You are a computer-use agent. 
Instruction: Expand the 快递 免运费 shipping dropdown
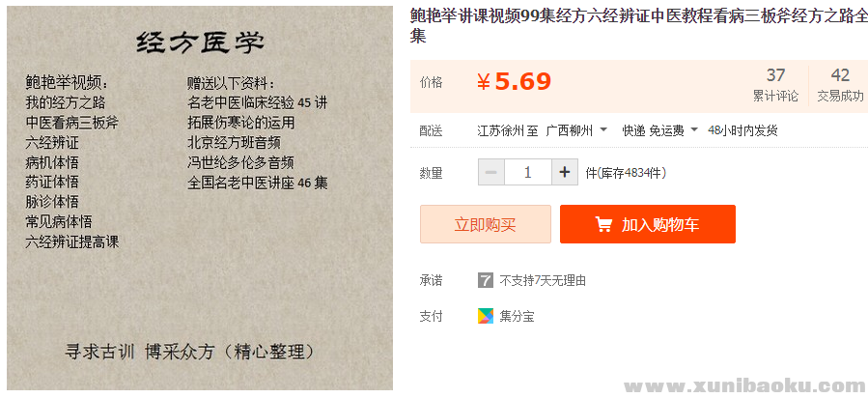(x=658, y=130)
